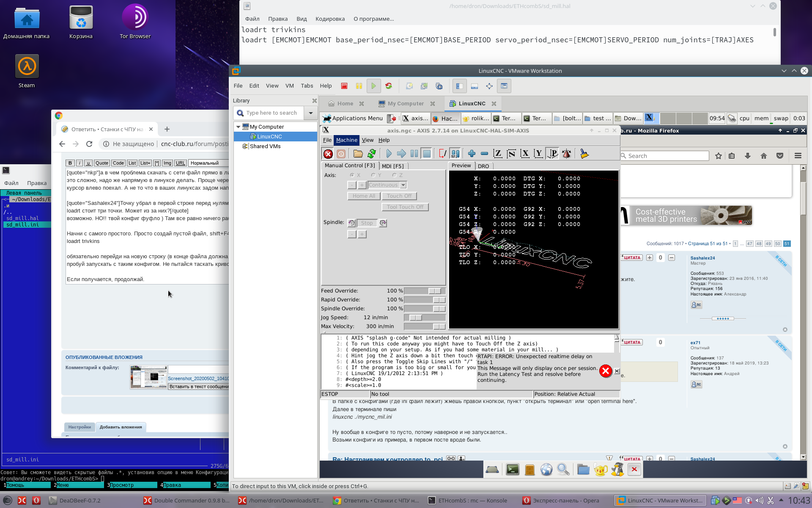Open the Continuous jog increment dropdown
Viewport: 812px width, 508px height.
[403, 185]
